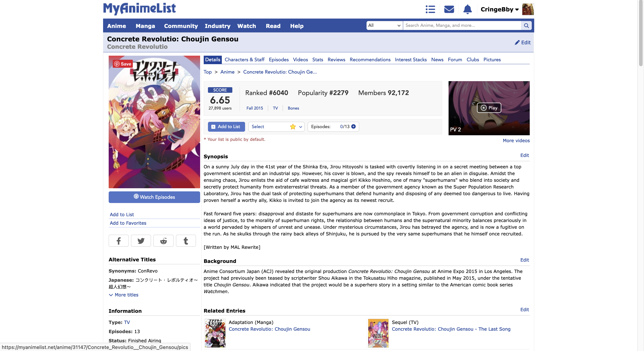This screenshot has width=644, height=351.
Task: Open the messages envelope icon
Action: 449,9
